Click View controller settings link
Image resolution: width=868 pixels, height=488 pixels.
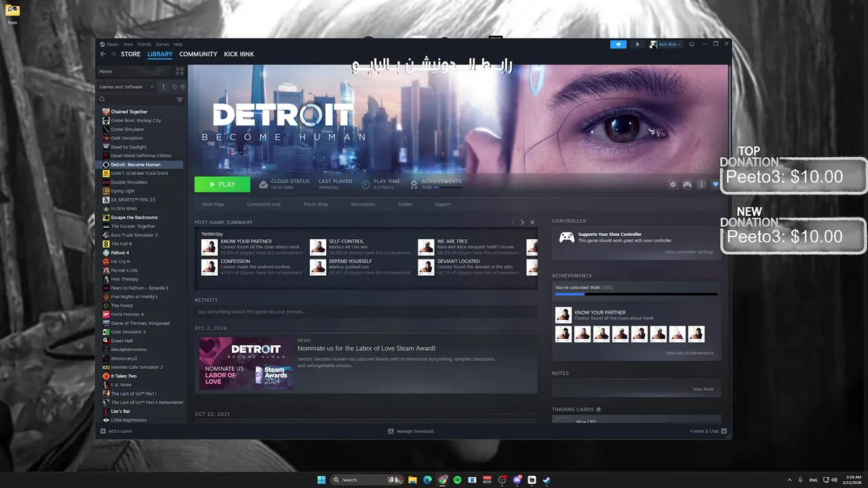pyautogui.click(x=689, y=252)
